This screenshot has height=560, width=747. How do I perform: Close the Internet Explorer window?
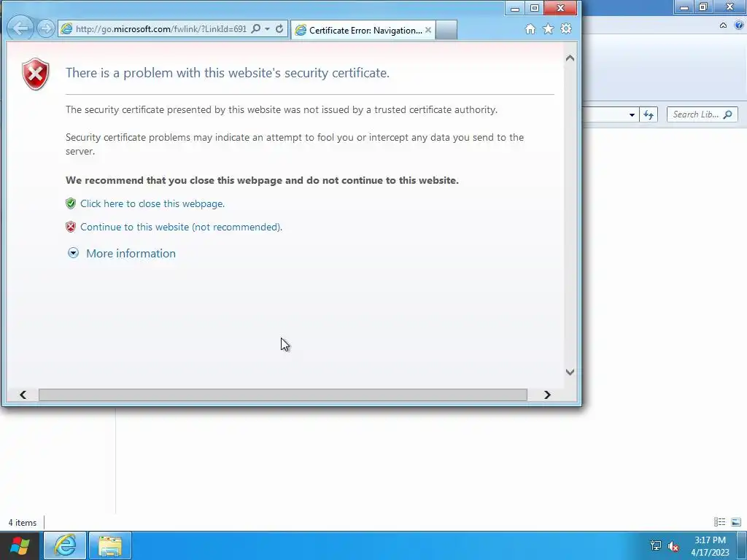tap(560, 8)
